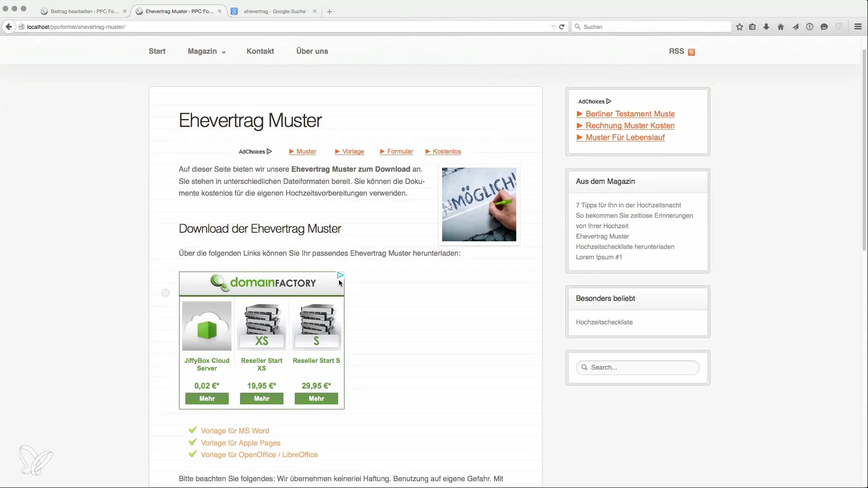Viewport: 868px width, 488px height.
Task: Open the browser hamburger menu
Action: pyautogui.click(x=858, y=27)
